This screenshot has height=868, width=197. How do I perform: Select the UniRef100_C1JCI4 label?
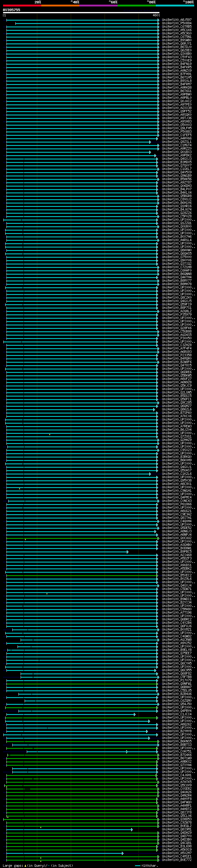pos(177,714)
